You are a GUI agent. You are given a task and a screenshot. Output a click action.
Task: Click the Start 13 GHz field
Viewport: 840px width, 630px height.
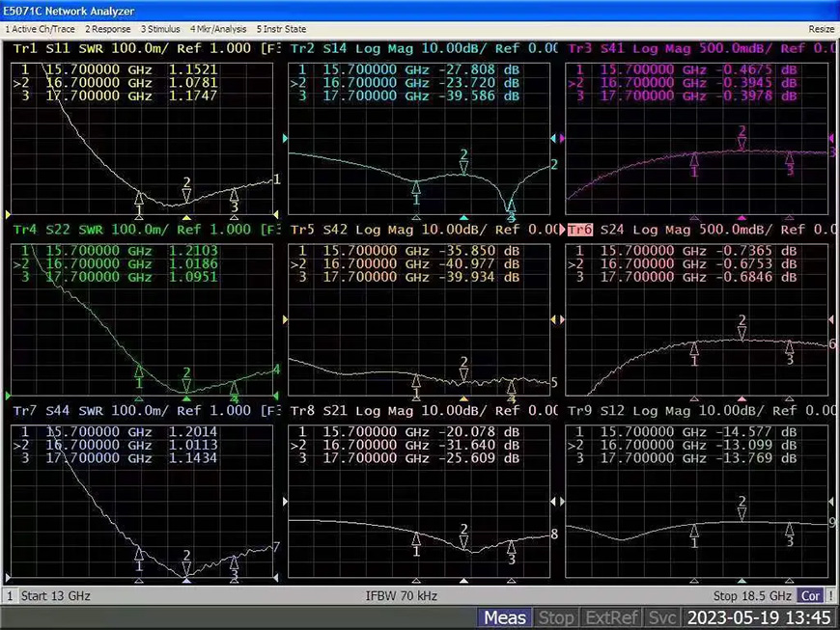pos(56,595)
